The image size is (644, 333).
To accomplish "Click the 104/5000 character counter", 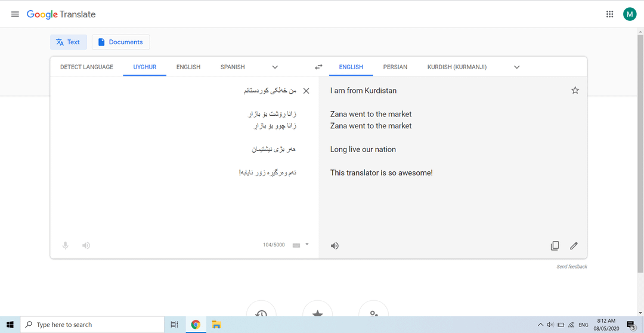I will [x=274, y=245].
